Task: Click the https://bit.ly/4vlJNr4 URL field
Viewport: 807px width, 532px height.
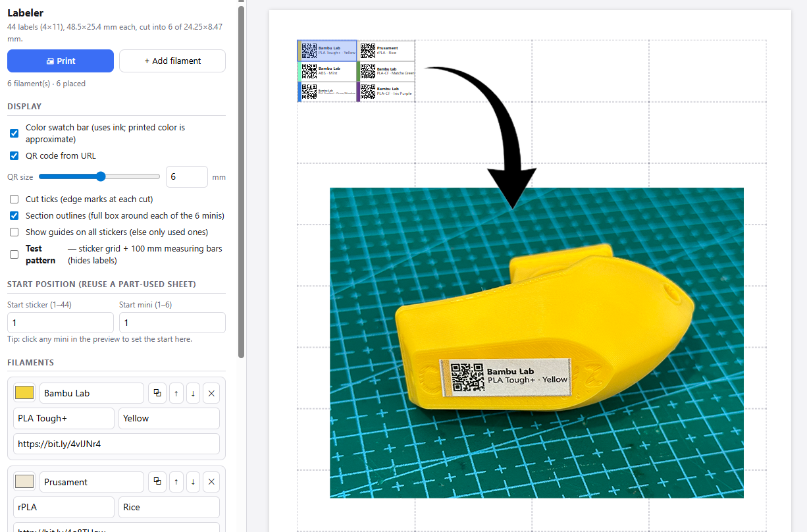Action: click(x=117, y=444)
